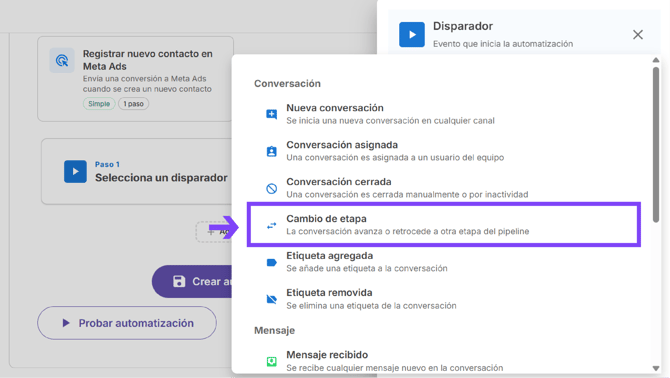Click the Conversación cerrada blocked-circle icon
Image resolution: width=670 pixels, height=378 pixels.
271,188
